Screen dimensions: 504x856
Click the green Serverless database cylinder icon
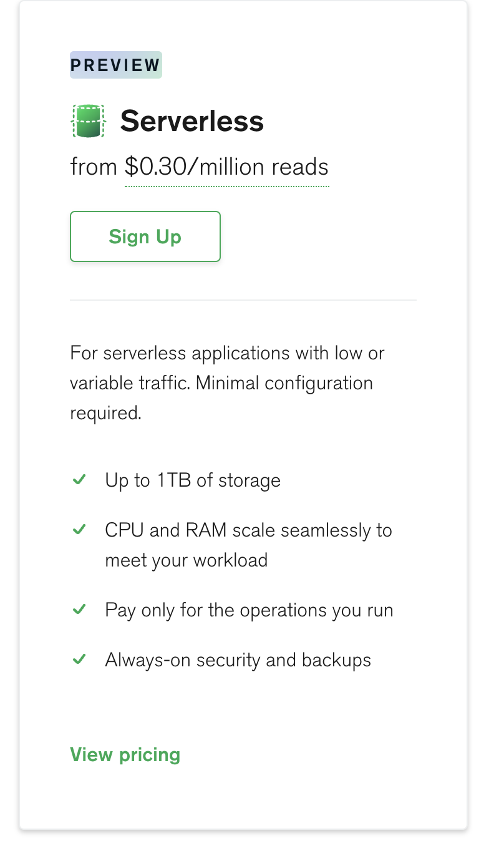pos(88,121)
